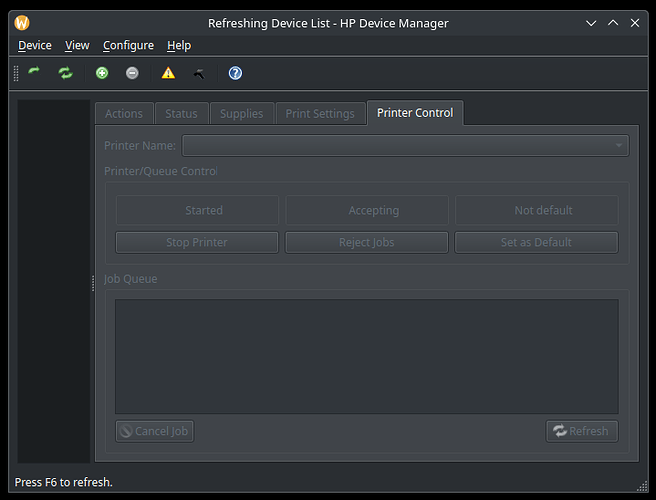Open the Device menu
The width and height of the screenshot is (656, 500).
(x=35, y=45)
